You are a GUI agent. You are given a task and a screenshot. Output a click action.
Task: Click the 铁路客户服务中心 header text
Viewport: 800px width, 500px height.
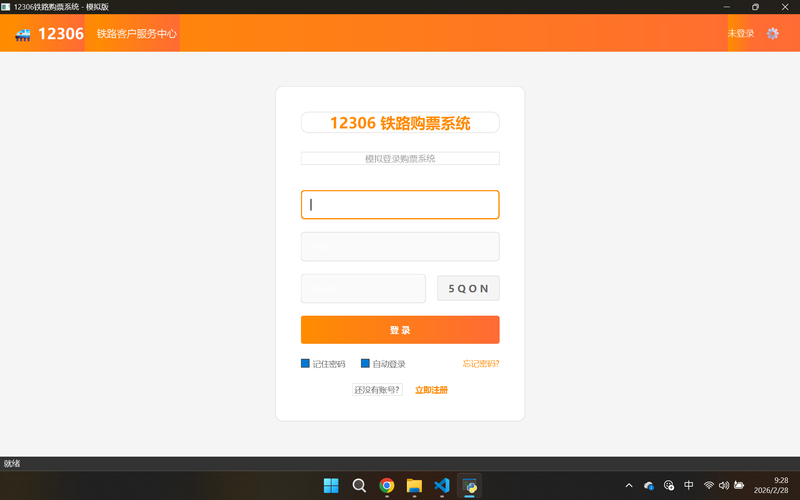click(137, 33)
